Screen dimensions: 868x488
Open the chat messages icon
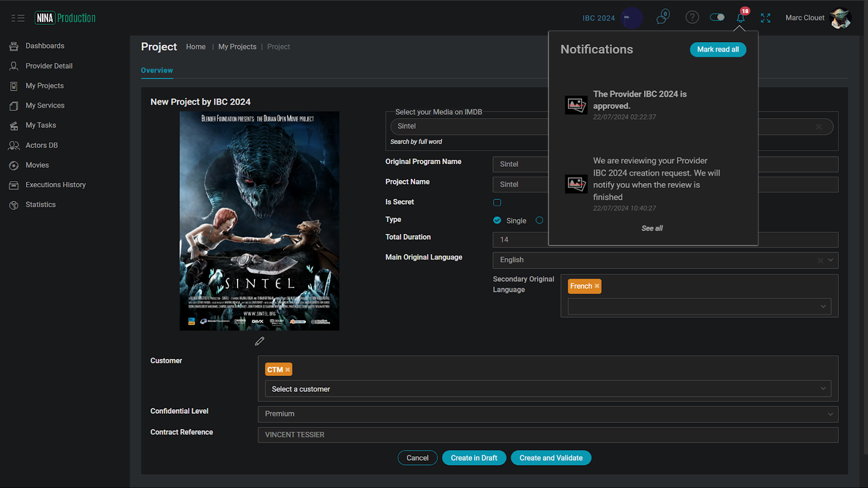point(662,18)
